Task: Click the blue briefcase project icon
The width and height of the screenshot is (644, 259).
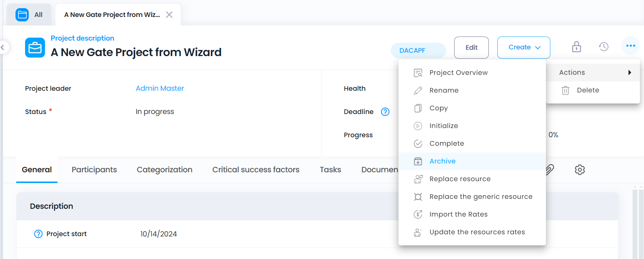Action: (35, 48)
